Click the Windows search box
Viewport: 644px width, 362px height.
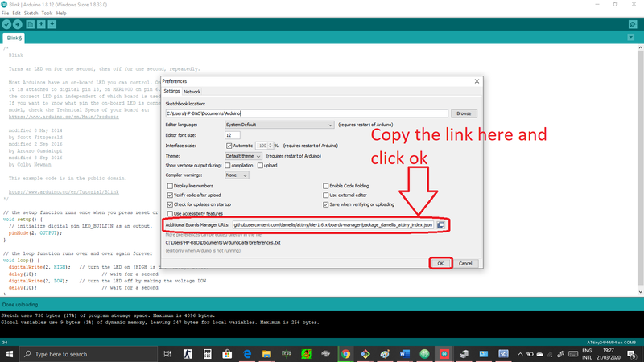coord(89,354)
